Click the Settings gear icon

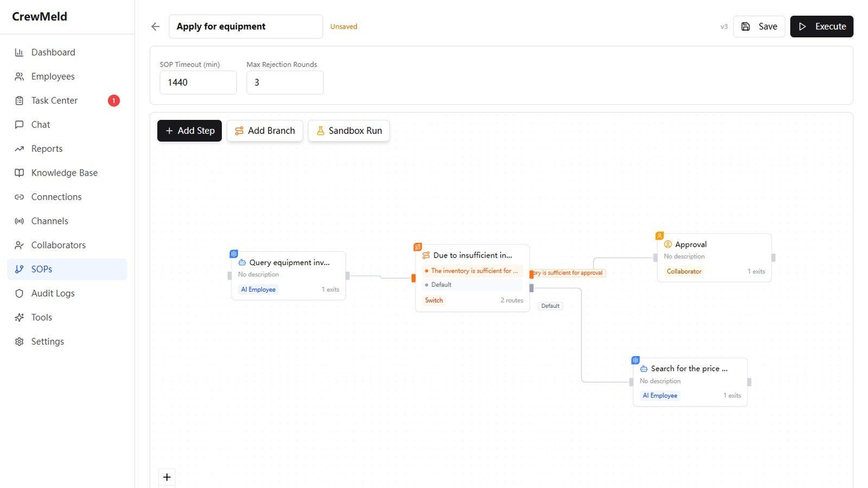pos(19,342)
